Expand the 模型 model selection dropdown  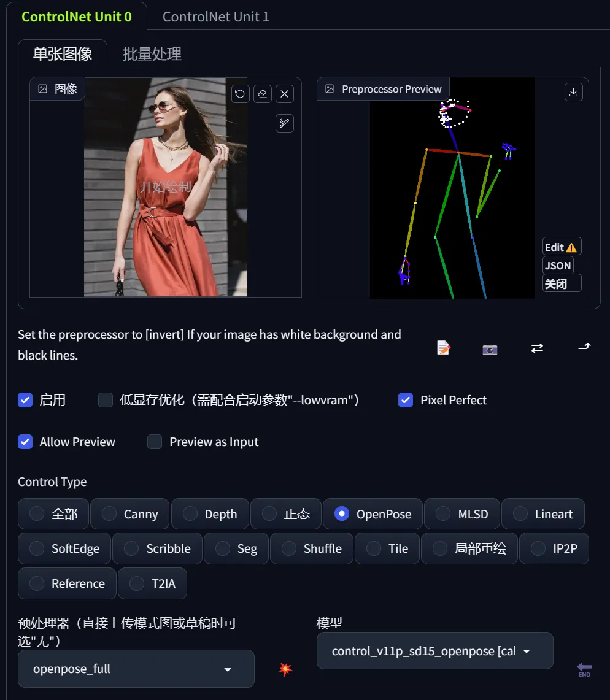434,651
